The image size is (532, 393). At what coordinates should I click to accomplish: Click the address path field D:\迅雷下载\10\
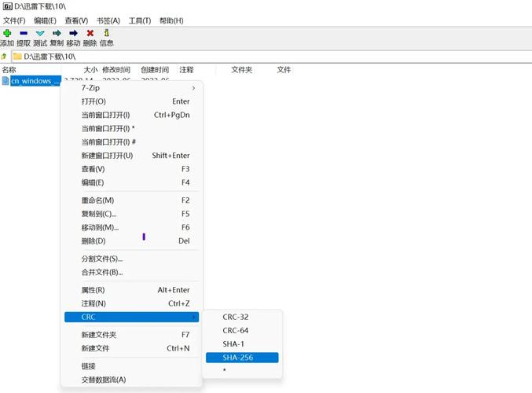[x=271, y=57]
